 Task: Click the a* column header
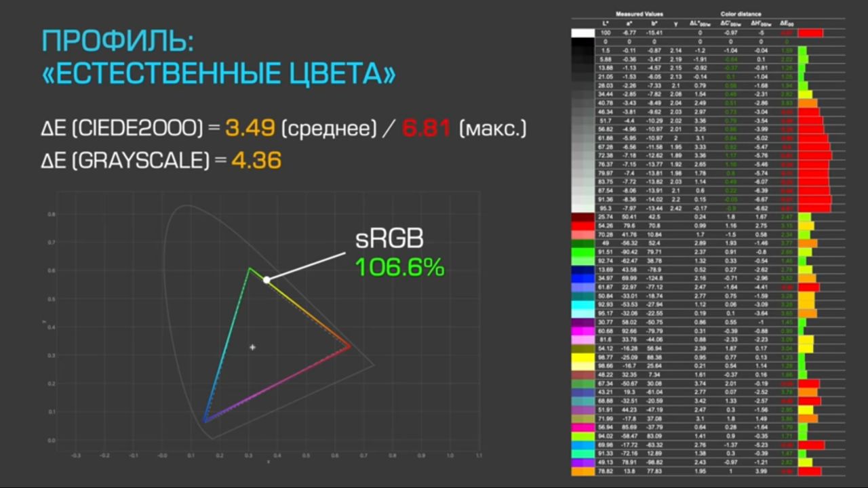630,23
